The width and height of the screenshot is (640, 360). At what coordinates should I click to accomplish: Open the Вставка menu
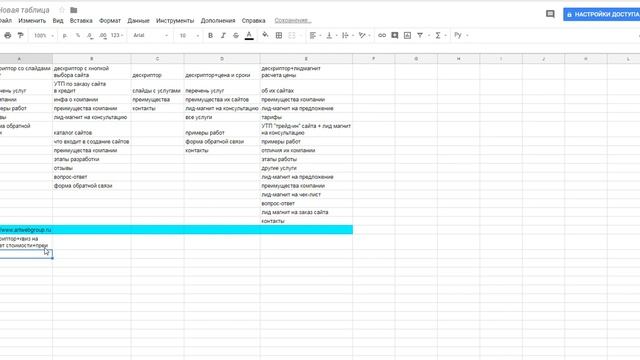[81, 20]
